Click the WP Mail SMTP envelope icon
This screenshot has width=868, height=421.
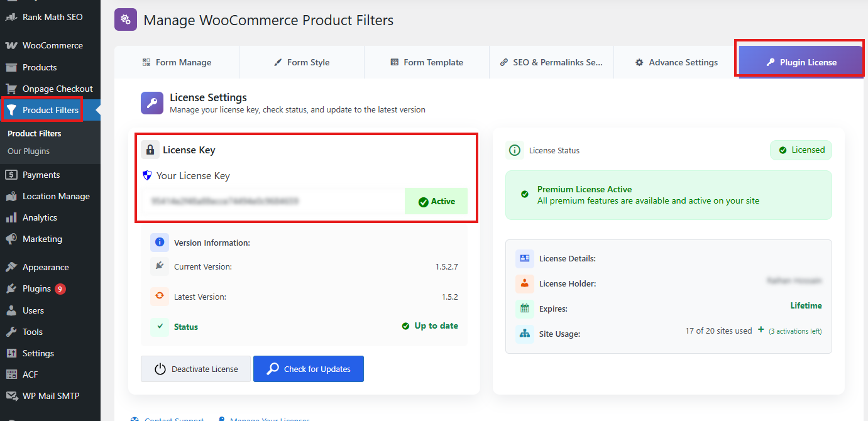[11, 396]
